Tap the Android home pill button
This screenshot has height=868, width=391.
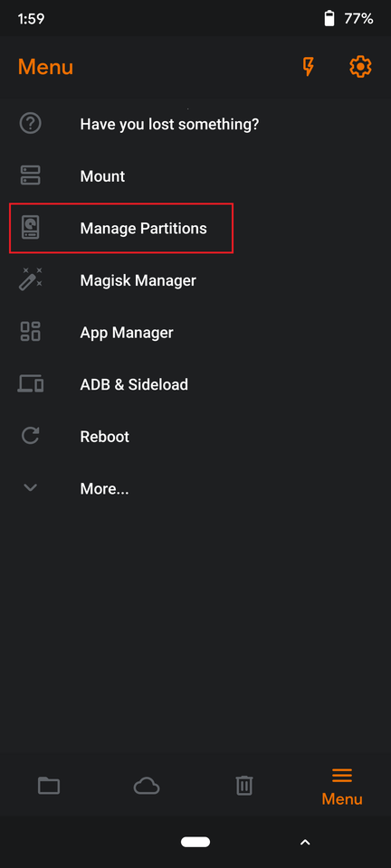195,842
